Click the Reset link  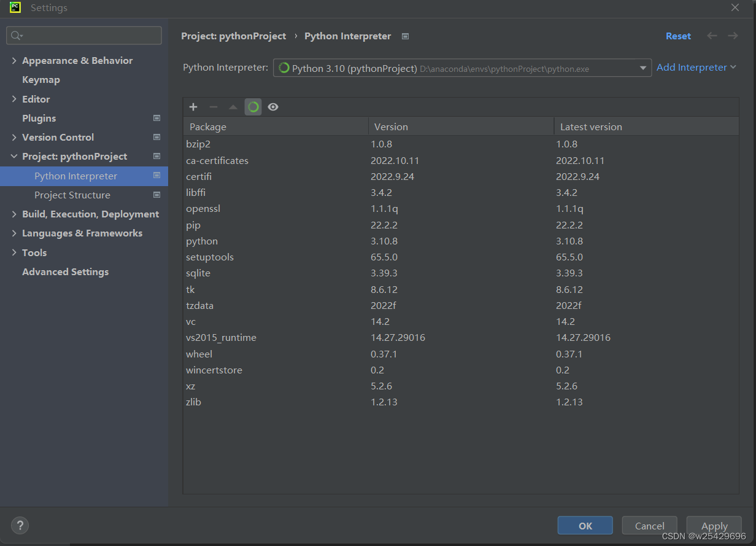tap(678, 36)
